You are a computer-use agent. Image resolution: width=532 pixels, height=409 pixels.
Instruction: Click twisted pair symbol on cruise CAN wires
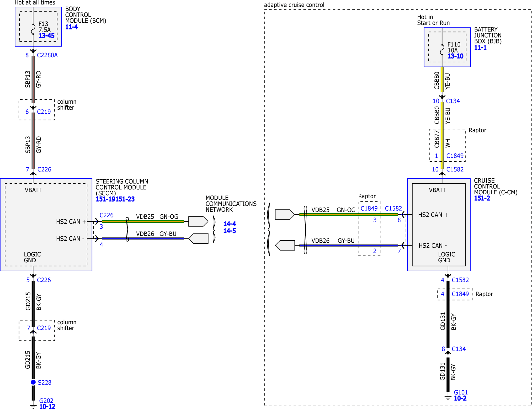[x=305, y=230]
